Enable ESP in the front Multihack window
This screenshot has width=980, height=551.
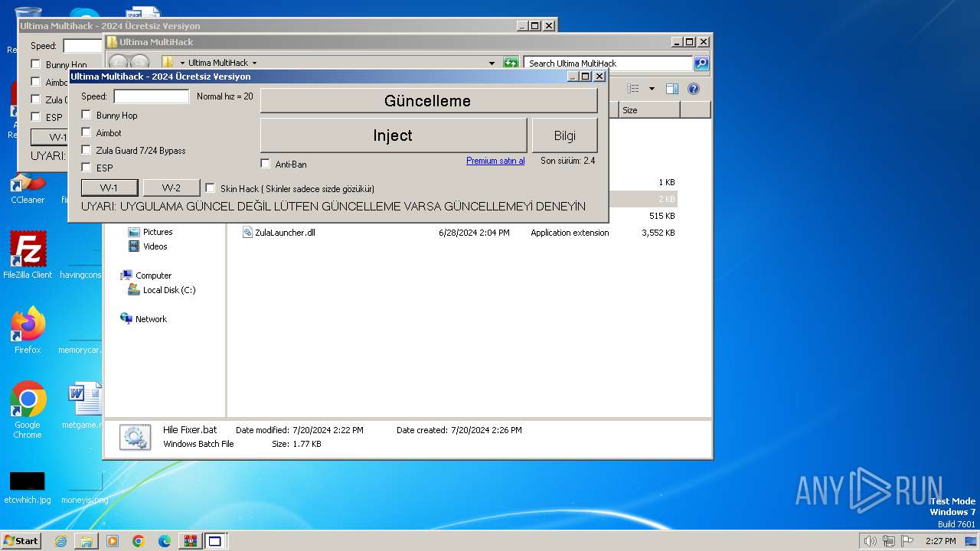(86, 168)
